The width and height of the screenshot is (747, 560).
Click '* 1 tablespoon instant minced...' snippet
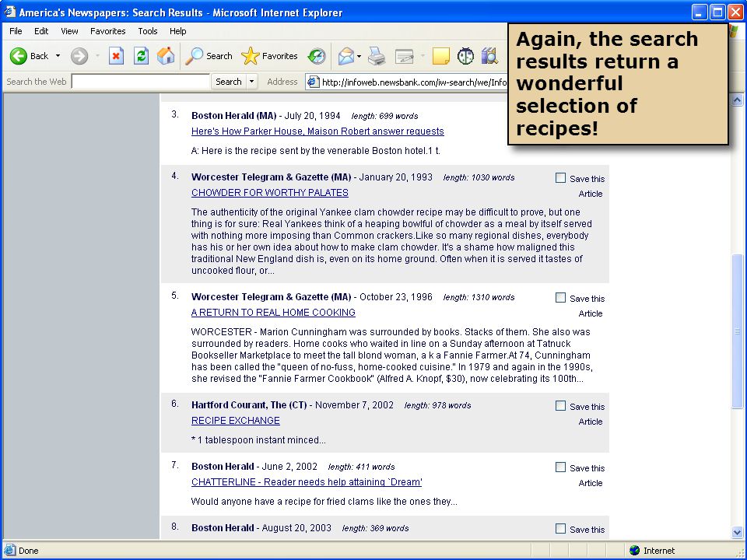tap(258, 440)
